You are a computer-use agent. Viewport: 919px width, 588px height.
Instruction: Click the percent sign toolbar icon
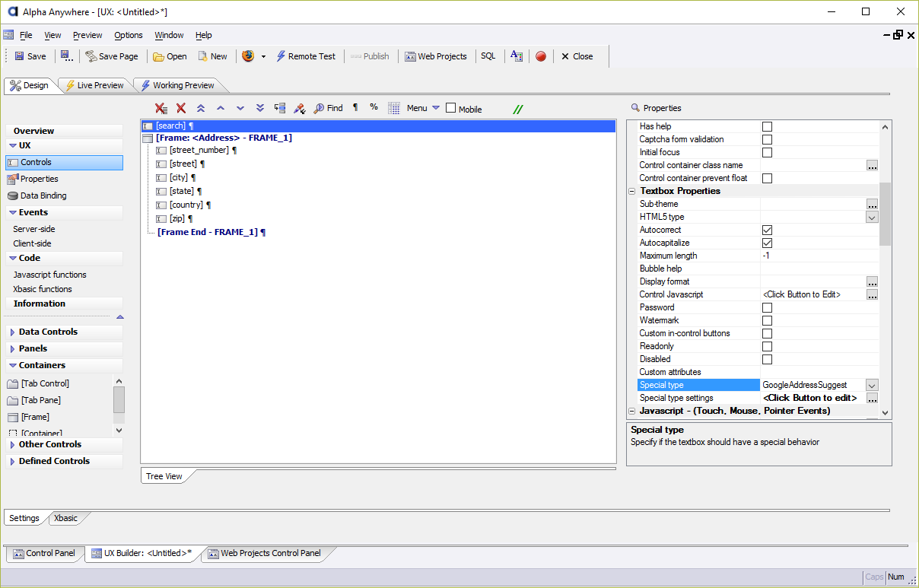(374, 107)
